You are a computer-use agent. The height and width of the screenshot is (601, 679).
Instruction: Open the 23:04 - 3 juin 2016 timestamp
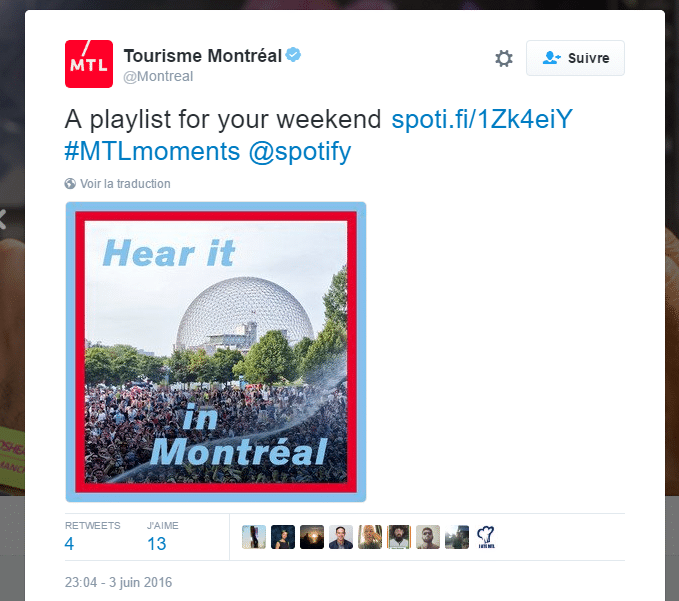pos(118,582)
